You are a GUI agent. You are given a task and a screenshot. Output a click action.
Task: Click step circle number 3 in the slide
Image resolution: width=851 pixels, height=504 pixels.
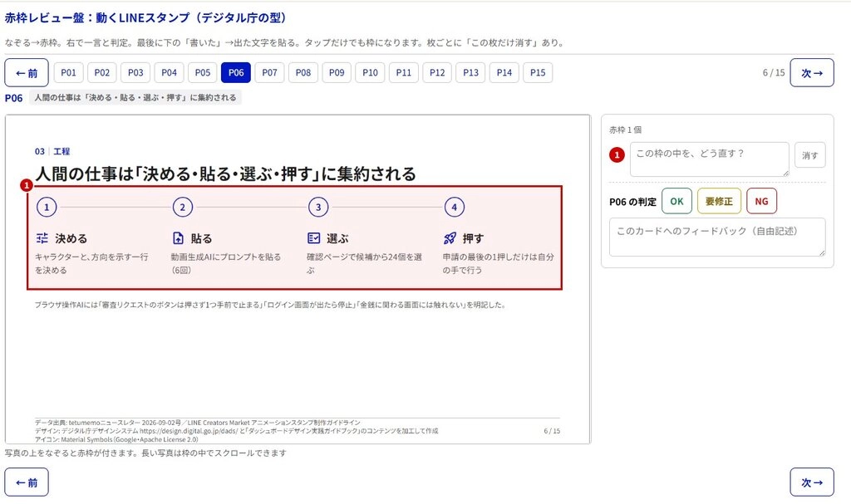click(318, 207)
